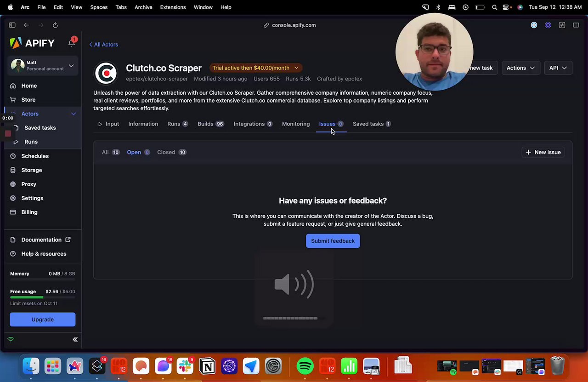The image size is (588, 382).
Task: Reload the page with the refresh icon
Action: coord(55,25)
